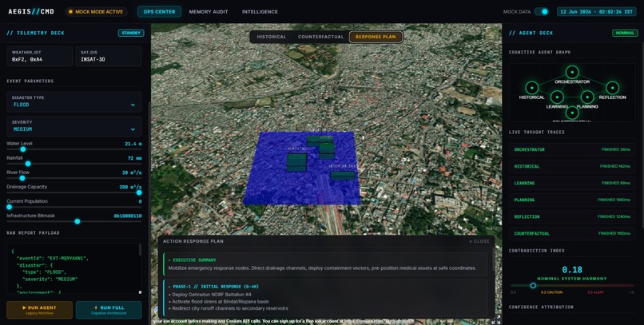Click the COUNTERFACTUAL thought trace row
The image size is (644, 325).
[x=572, y=233]
